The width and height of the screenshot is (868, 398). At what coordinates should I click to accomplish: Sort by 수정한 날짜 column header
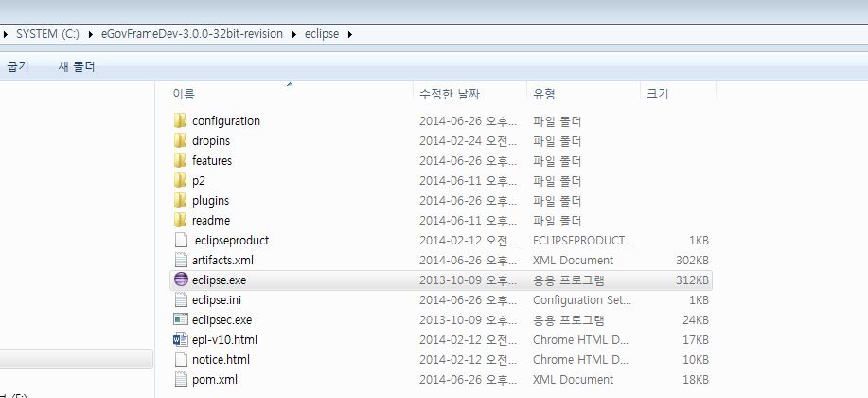[x=449, y=94]
